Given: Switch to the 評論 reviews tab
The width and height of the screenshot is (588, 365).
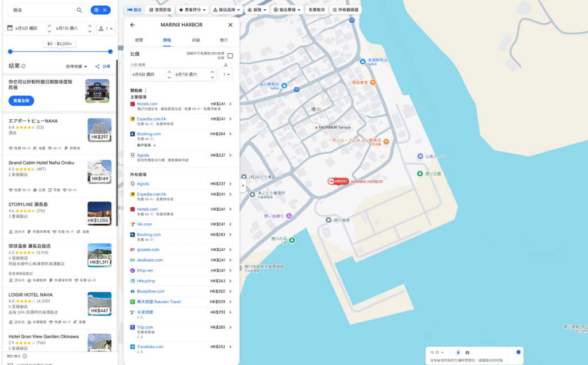Looking at the screenshot, I should [x=196, y=40].
